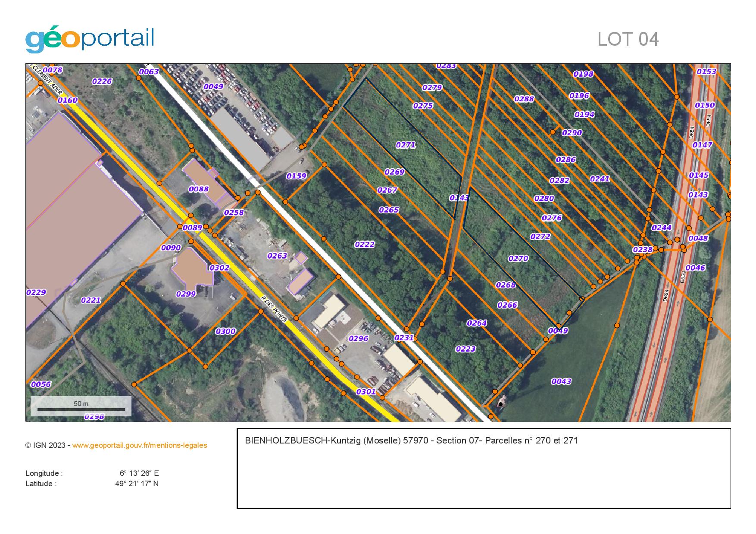Select parcel label 0153
The image size is (756, 534).
(x=707, y=72)
